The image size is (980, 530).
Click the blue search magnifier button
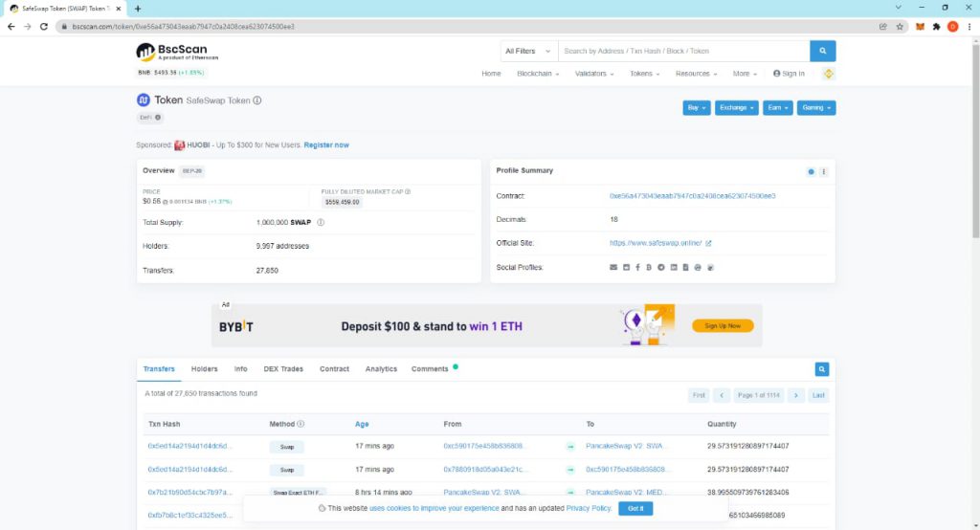tap(822, 52)
